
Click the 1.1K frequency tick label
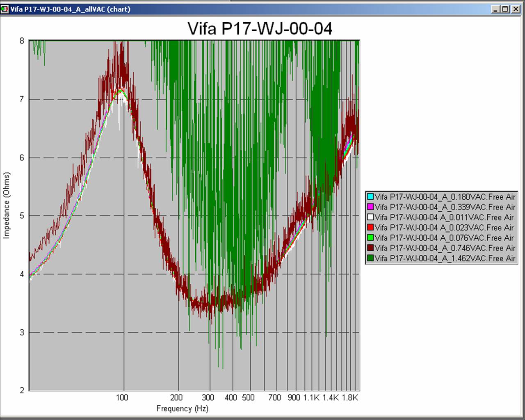coord(311,397)
